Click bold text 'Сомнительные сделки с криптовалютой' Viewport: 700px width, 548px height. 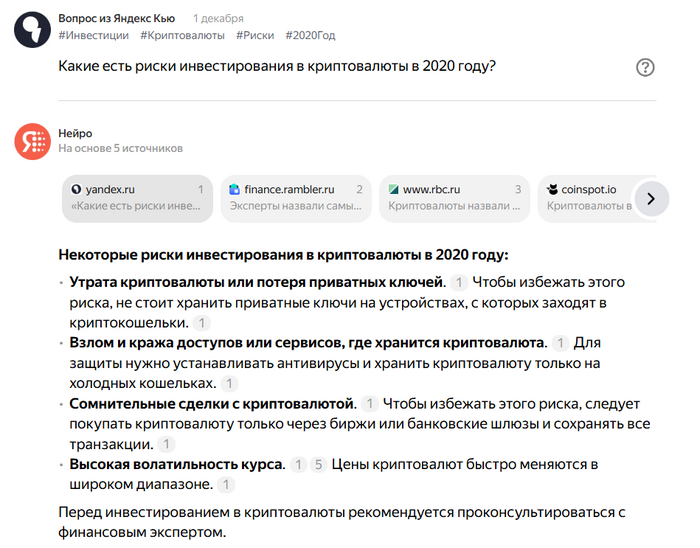pyautogui.click(x=212, y=404)
